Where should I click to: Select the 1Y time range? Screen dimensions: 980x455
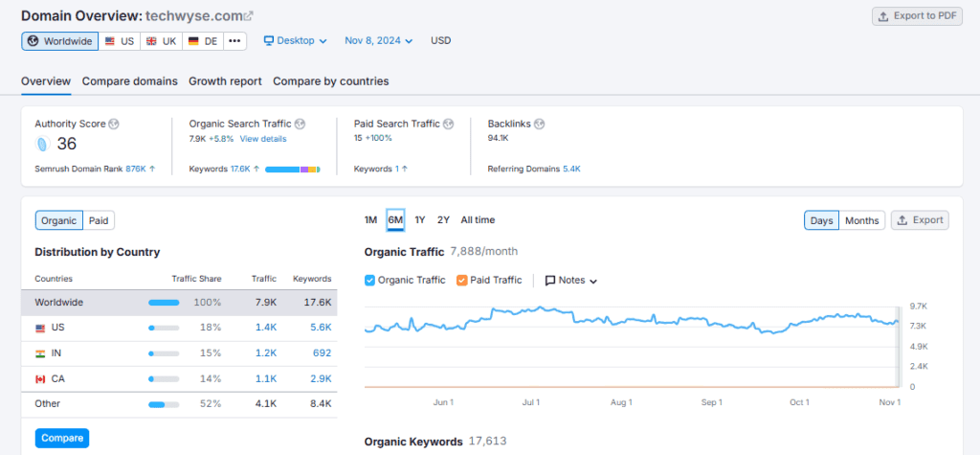(x=420, y=220)
